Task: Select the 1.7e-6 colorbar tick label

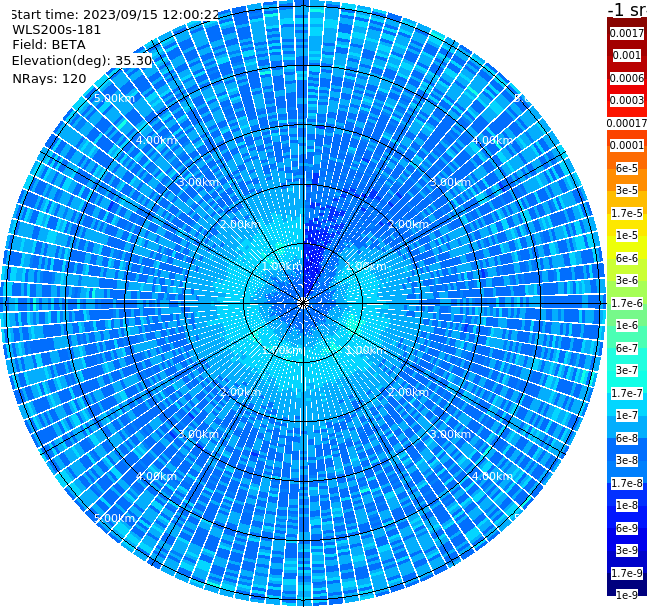Action: (627, 303)
